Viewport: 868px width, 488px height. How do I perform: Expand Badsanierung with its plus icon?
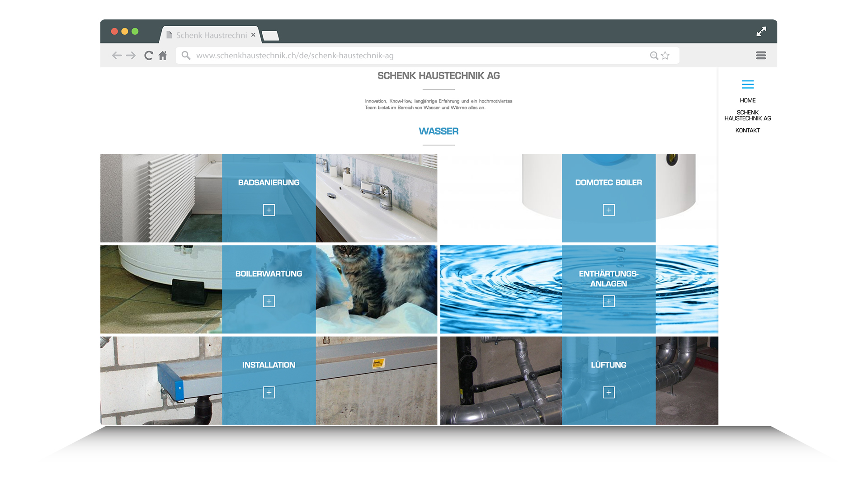click(269, 210)
